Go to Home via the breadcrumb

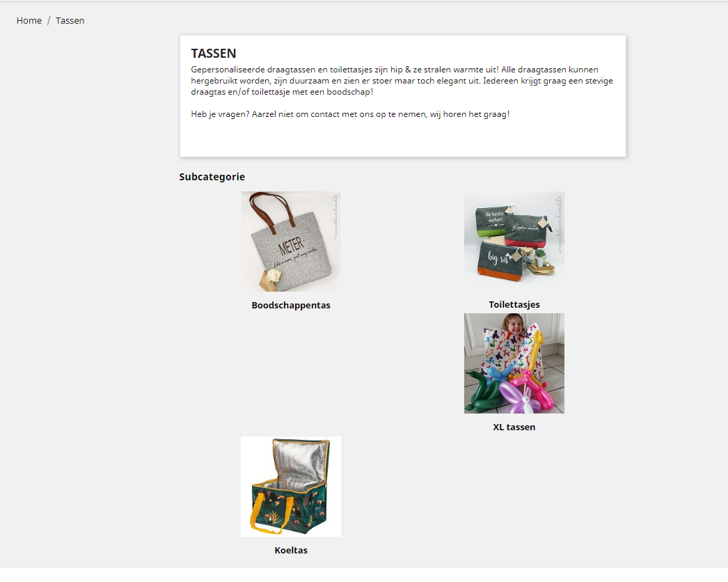(29, 20)
